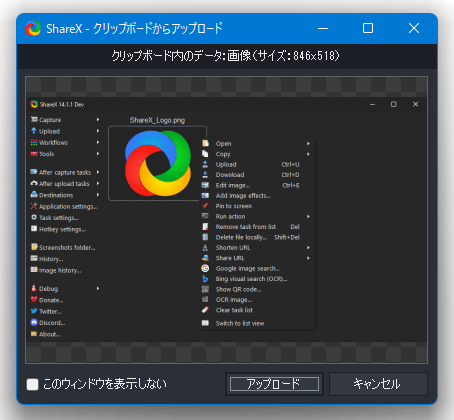The width and height of the screenshot is (454, 420).
Task: Click the Twitter bird icon in the preview
Action: [x=34, y=311]
